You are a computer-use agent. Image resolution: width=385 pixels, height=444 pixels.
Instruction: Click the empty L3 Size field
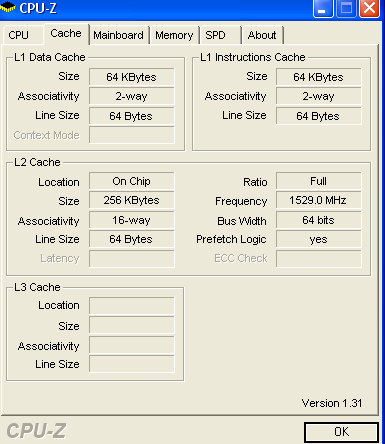[132, 325]
